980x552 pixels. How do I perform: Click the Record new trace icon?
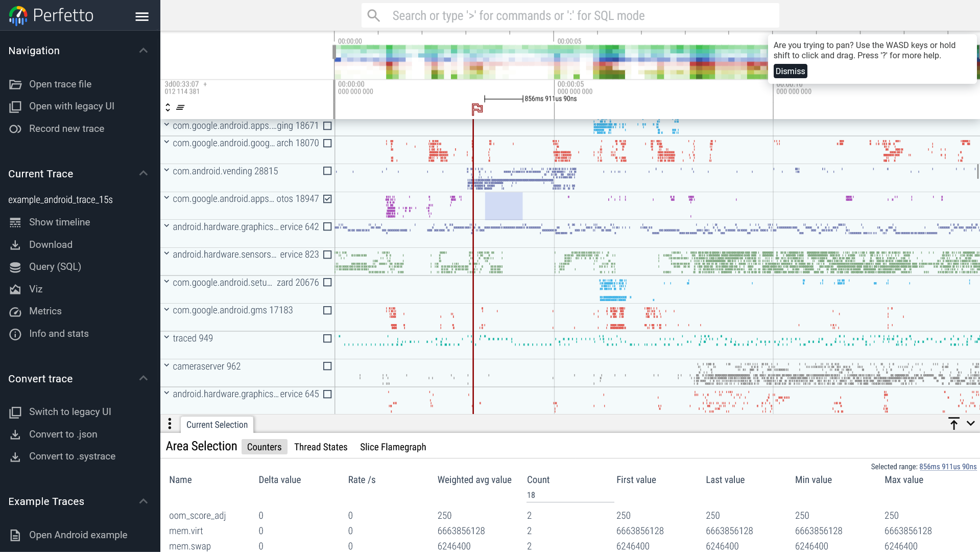tap(15, 129)
